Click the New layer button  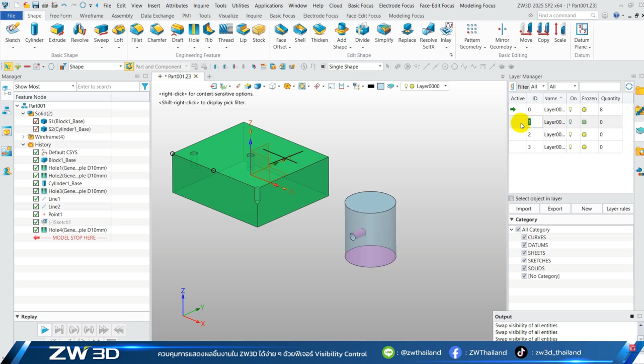click(586, 208)
